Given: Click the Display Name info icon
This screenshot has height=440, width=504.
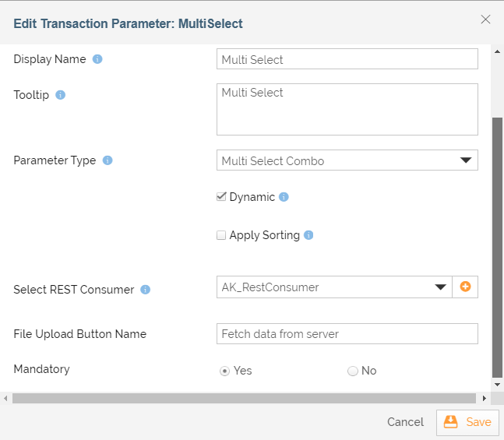Looking at the screenshot, I should tap(97, 59).
